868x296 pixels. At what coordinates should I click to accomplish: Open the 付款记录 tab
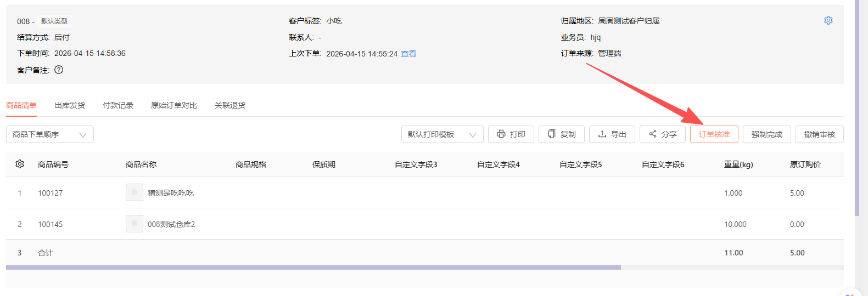(118, 105)
